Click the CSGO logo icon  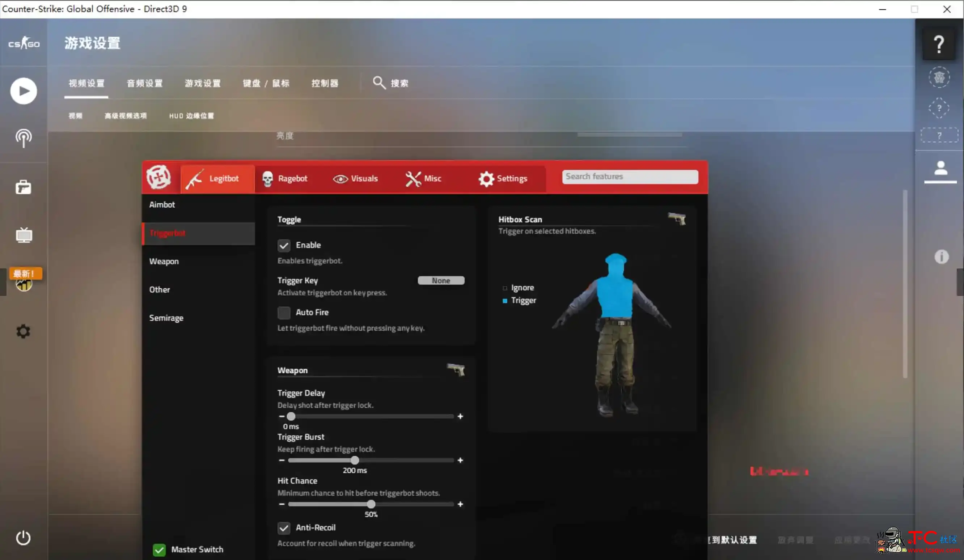[x=23, y=43]
